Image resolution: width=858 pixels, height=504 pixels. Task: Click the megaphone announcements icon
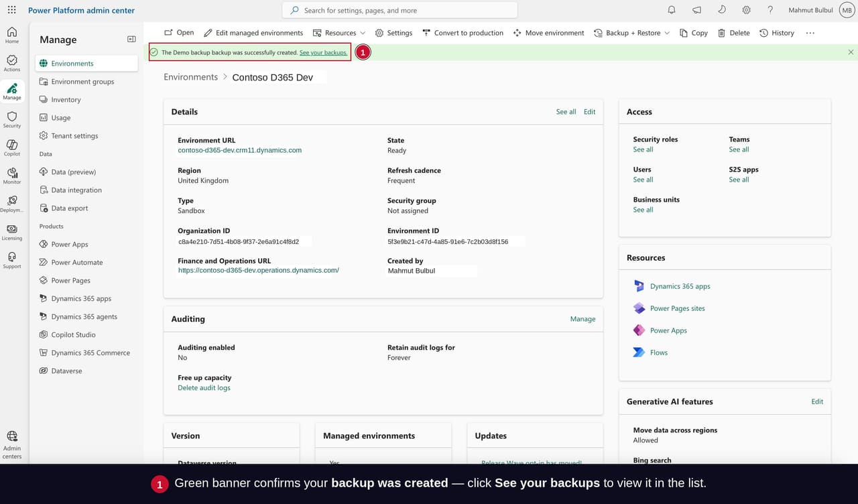click(696, 10)
